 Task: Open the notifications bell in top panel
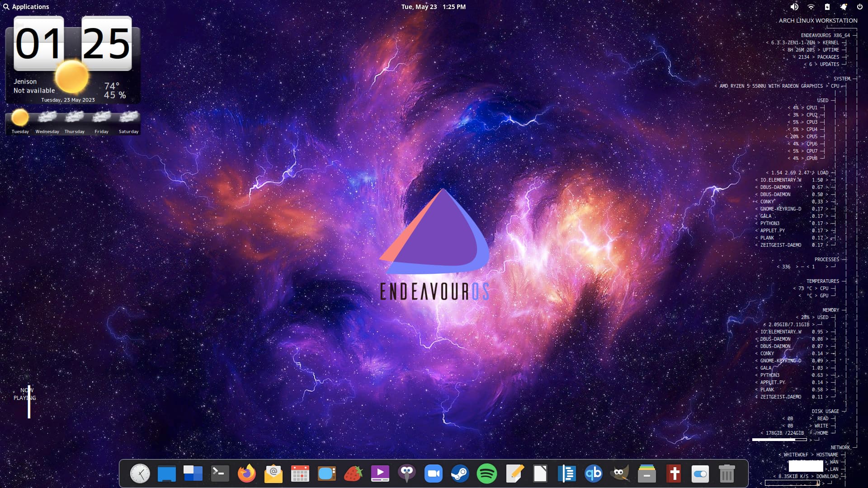coord(843,7)
